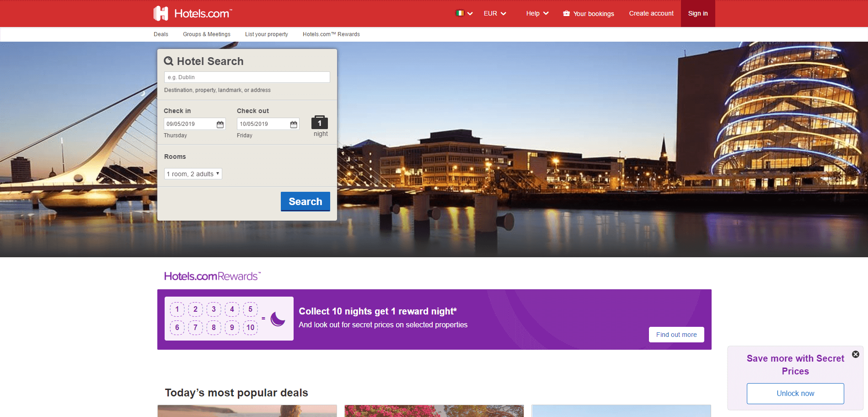Click 'Today's most popular deals' heading
Screen dimensions: 868x417
[x=236, y=393]
